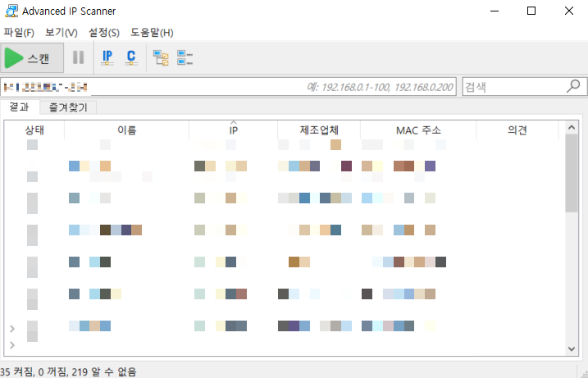Sort by the 상태 column header
Viewport: 588px width, 378px height.
(x=34, y=130)
